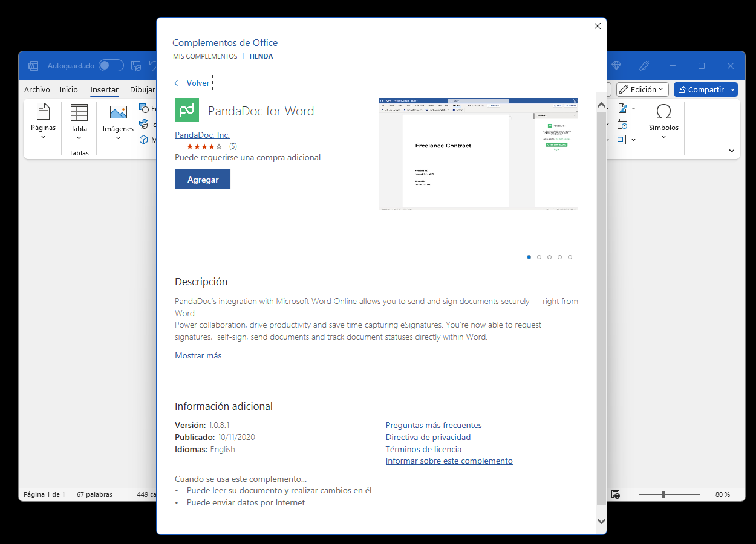Click the share arrow icon on Compartir
Screen dimensions: 756x544
click(x=682, y=89)
